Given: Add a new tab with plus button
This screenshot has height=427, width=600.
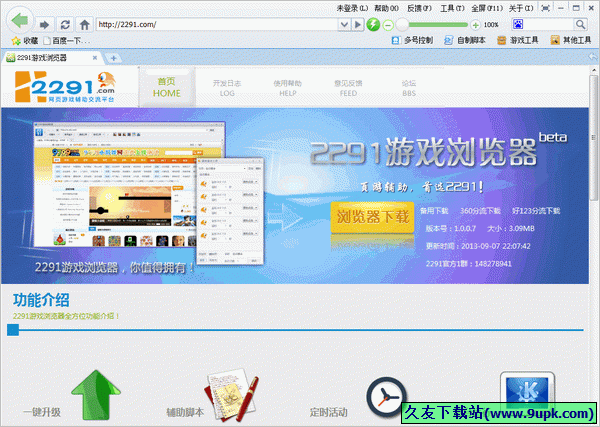Looking at the screenshot, I should pyautogui.click(x=113, y=58).
